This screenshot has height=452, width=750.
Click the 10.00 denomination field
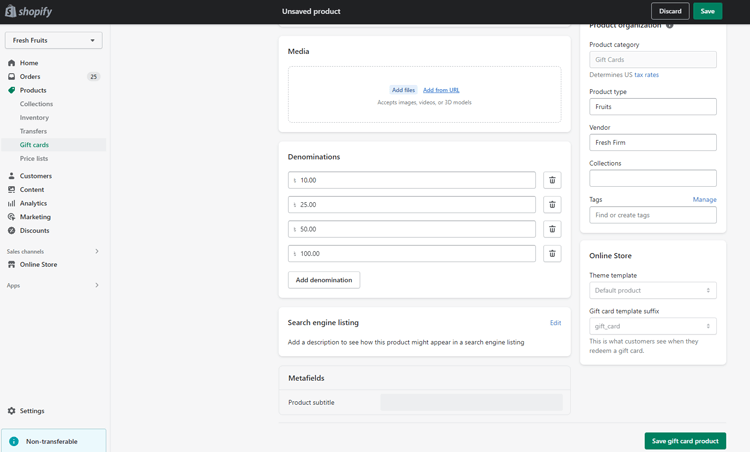(x=412, y=180)
